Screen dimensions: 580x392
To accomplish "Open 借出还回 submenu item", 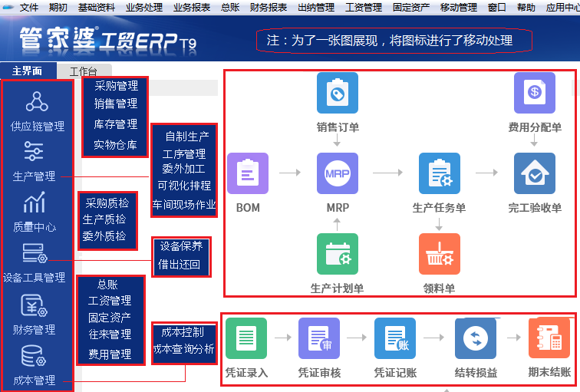I will 179,265.
